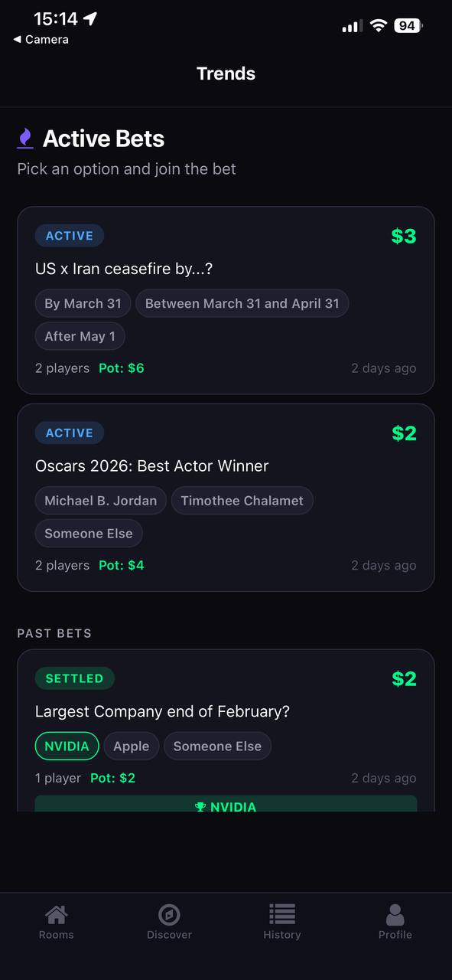The image size is (452, 980).
Task: Choose 'Timothee Chalamet' as Best Actor pick
Action: click(x=242, y=500)
